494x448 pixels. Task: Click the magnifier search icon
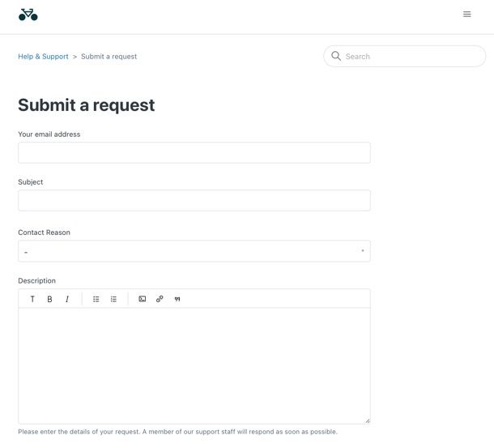[336, 56]
